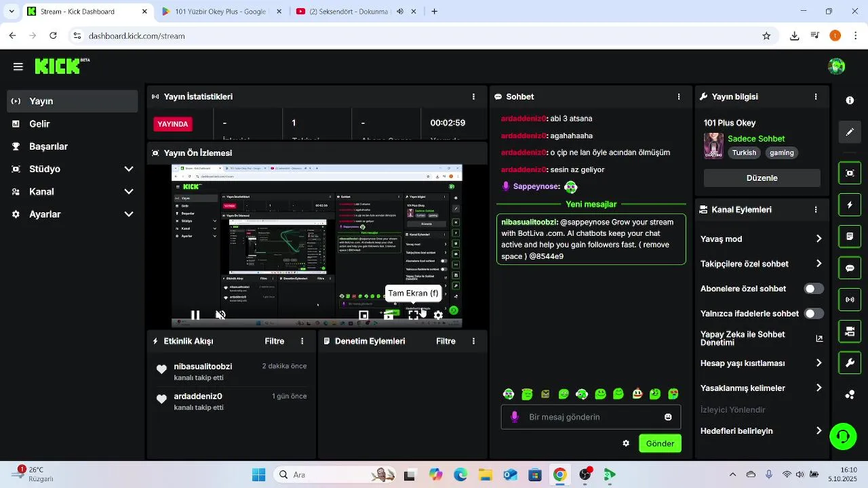The width and height of the screenshot is (868, 488).
Task: Open the hamburger menu next to the Kick logo
Action: pos(18,66)
